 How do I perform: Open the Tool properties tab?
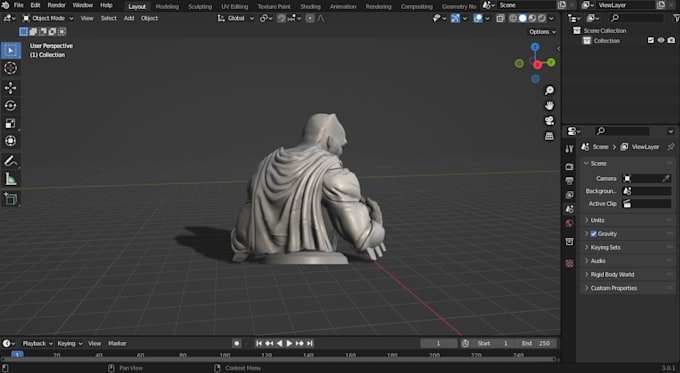click(570, 149)
